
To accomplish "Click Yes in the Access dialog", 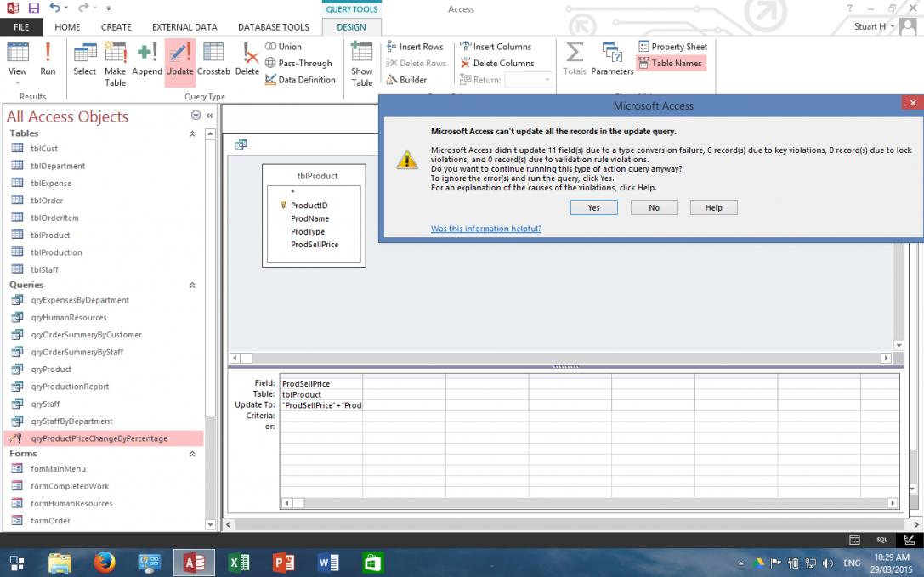I will (x=594, y=207).
